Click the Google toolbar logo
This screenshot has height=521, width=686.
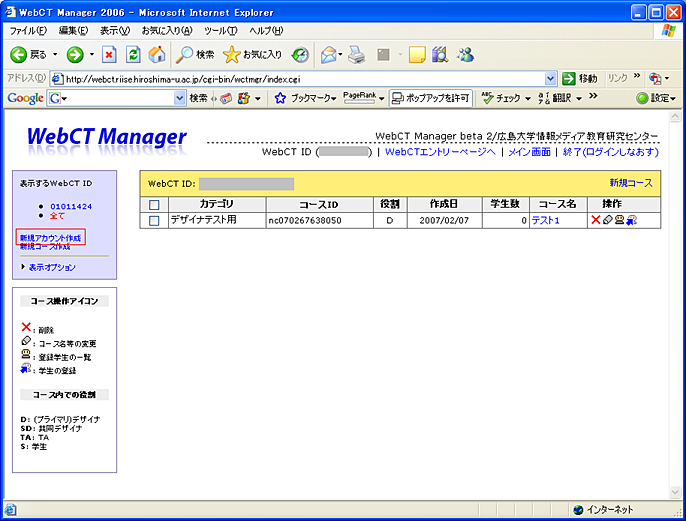(25, 98)
